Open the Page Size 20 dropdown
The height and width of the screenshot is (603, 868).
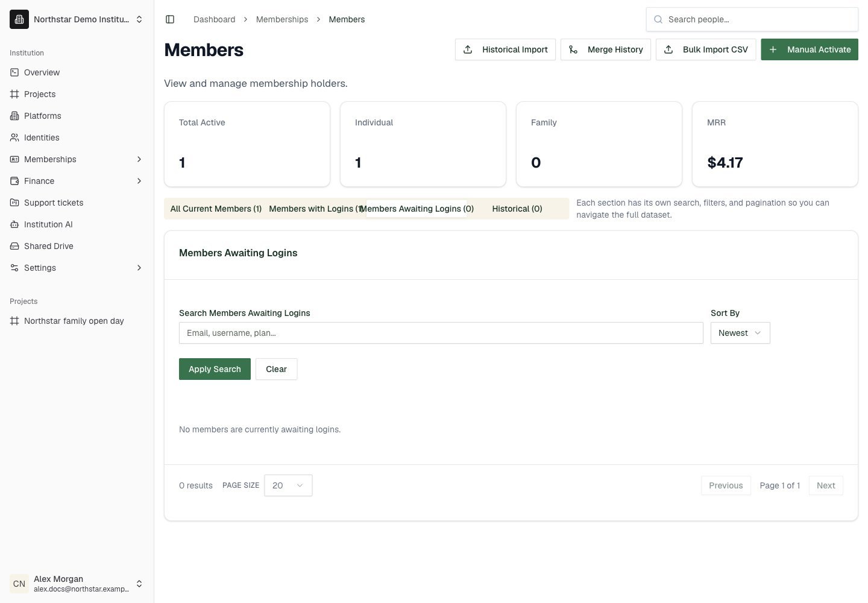tap(288, 485)
